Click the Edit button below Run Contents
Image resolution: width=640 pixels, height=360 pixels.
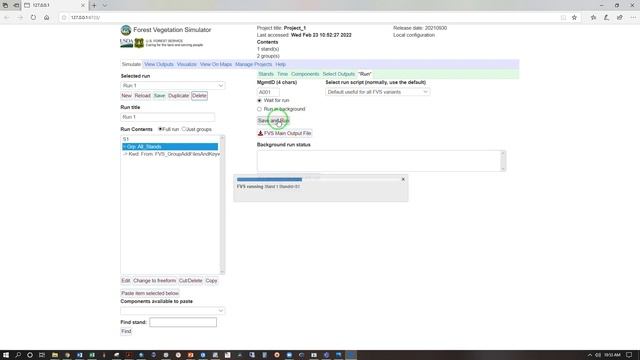(125, 281)
